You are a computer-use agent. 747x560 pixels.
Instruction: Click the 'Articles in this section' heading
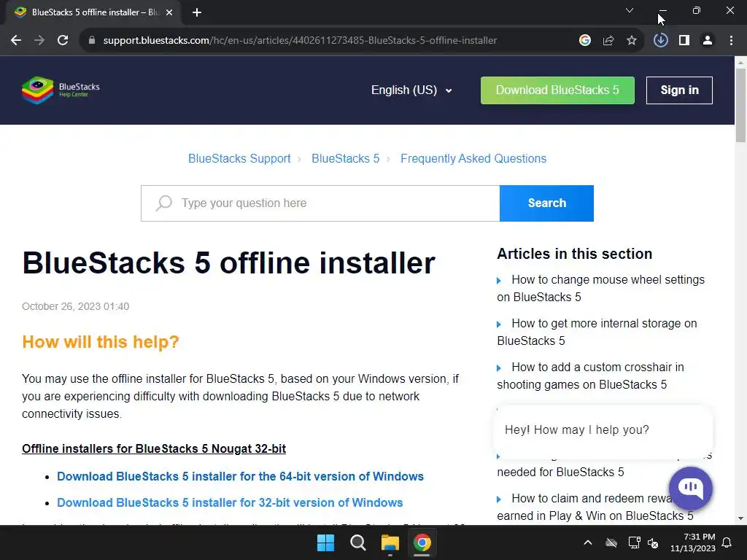[575, 254]
